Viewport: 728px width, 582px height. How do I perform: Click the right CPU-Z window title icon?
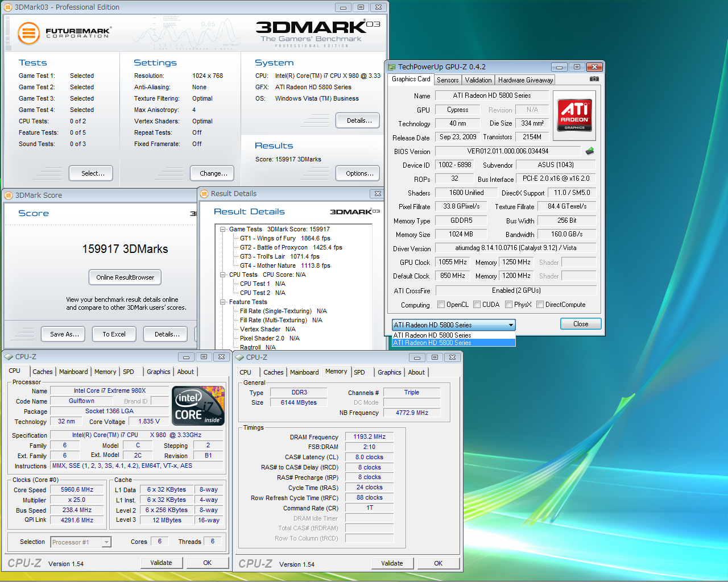click(x=239, y=357)
